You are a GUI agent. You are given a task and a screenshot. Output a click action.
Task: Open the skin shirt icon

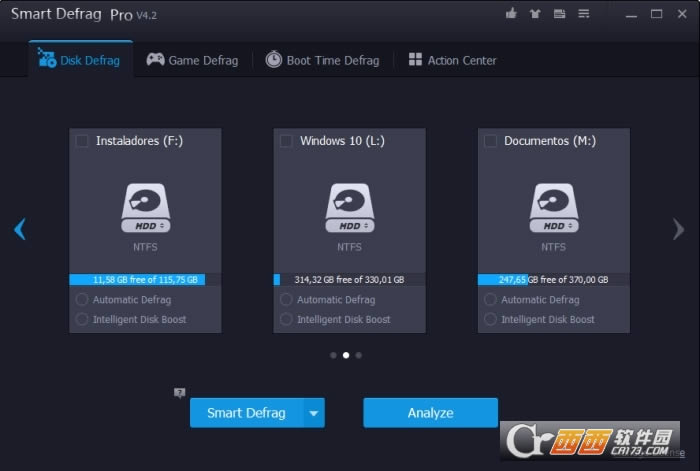[x=535, y=14]
